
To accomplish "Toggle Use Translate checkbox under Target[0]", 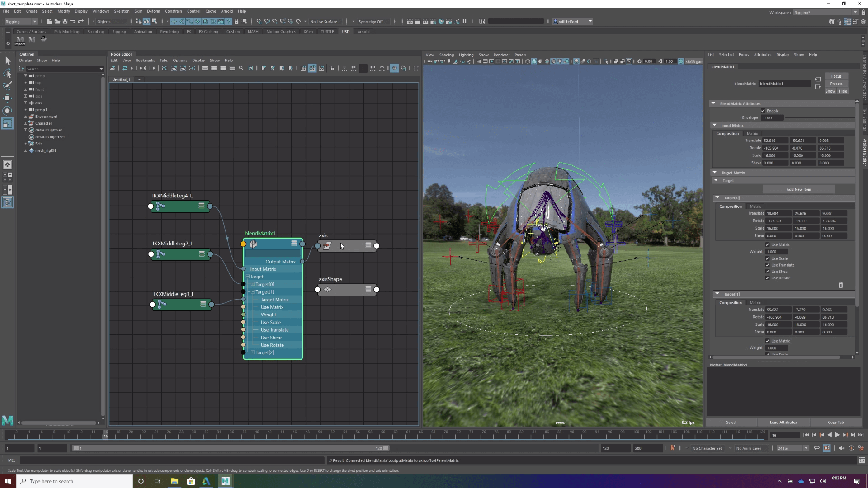I will pos(768,265).
